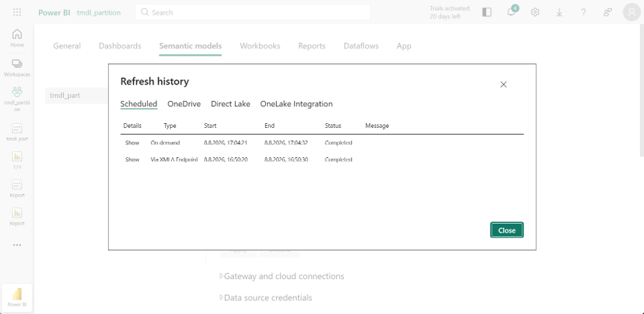The image size is (644, 314).
Task: Toggle the panel layout icon in header
Action: pos(486,12)
